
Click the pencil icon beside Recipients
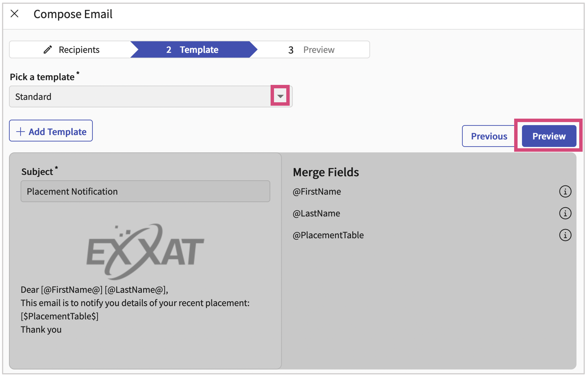48,50
